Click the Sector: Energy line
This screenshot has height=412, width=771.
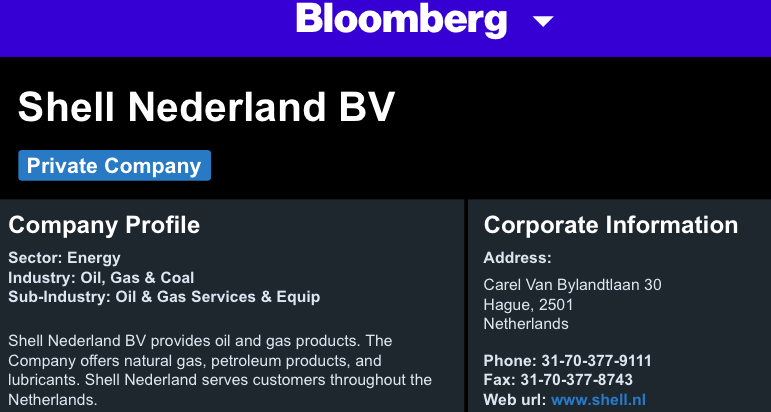pos(64,258)
